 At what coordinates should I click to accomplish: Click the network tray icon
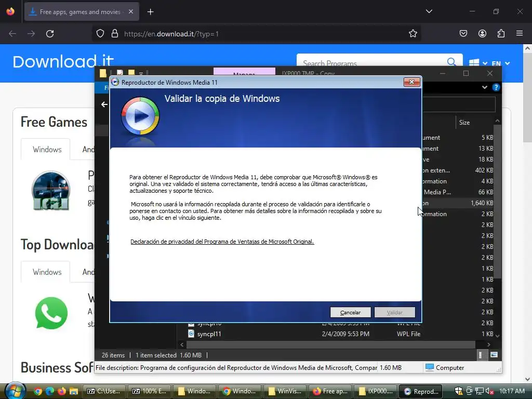tap(480, 391)
